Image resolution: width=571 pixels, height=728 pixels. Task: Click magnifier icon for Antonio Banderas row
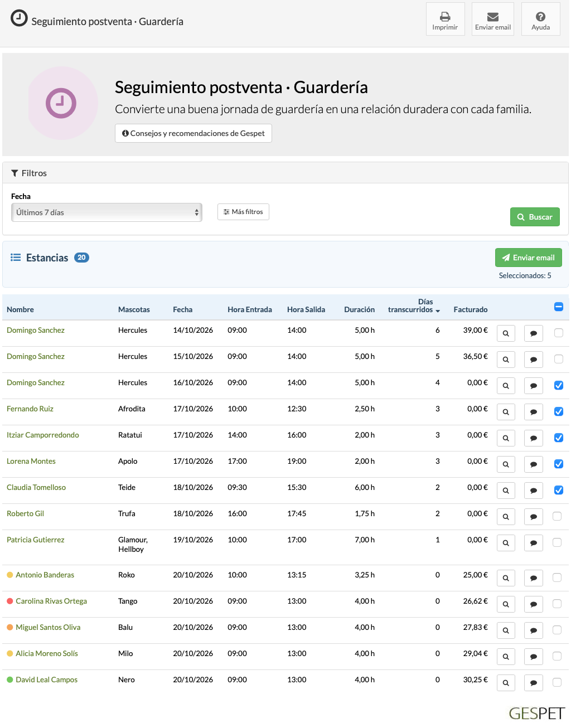click(x=506, y=578)
